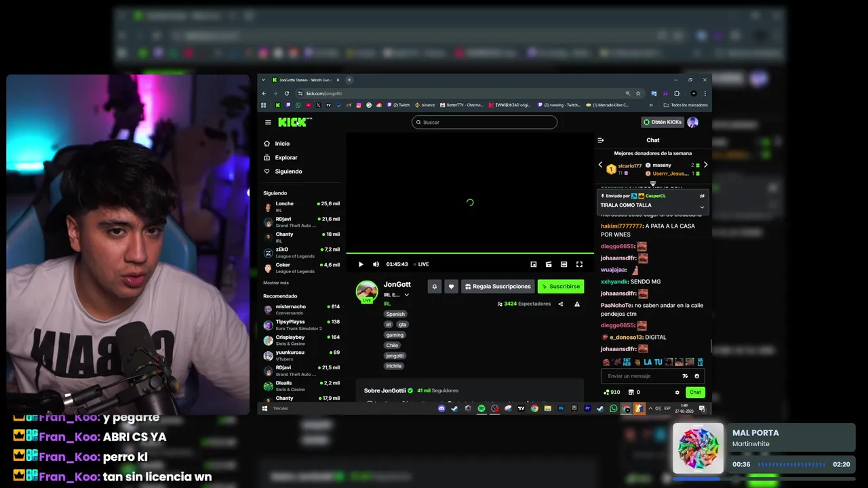This screenshot has width=868, height=488.
Task: Open Chrome extensions puzzle icon
Action: coord(677,94)
